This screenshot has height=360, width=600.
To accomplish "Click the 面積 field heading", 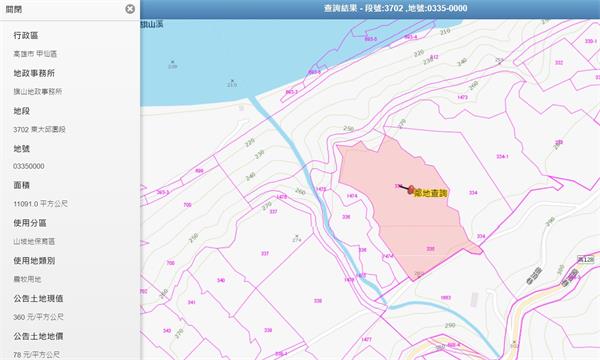I will click(21, 185).
